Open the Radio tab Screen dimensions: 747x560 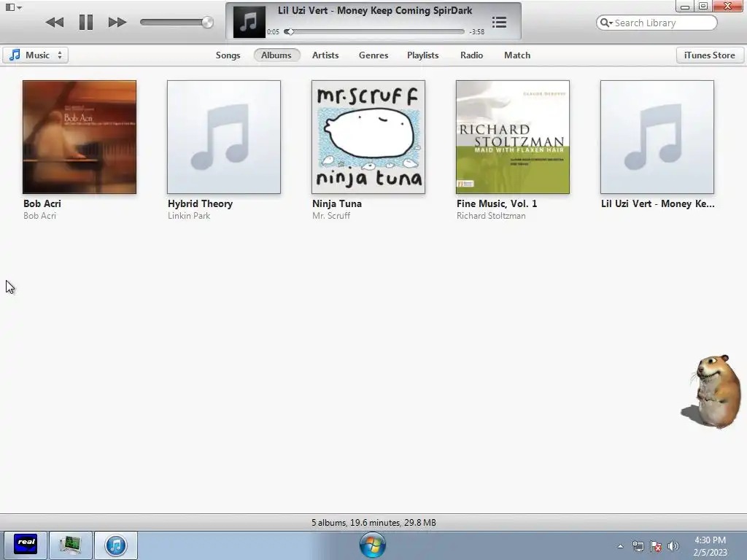click(472, 55)
